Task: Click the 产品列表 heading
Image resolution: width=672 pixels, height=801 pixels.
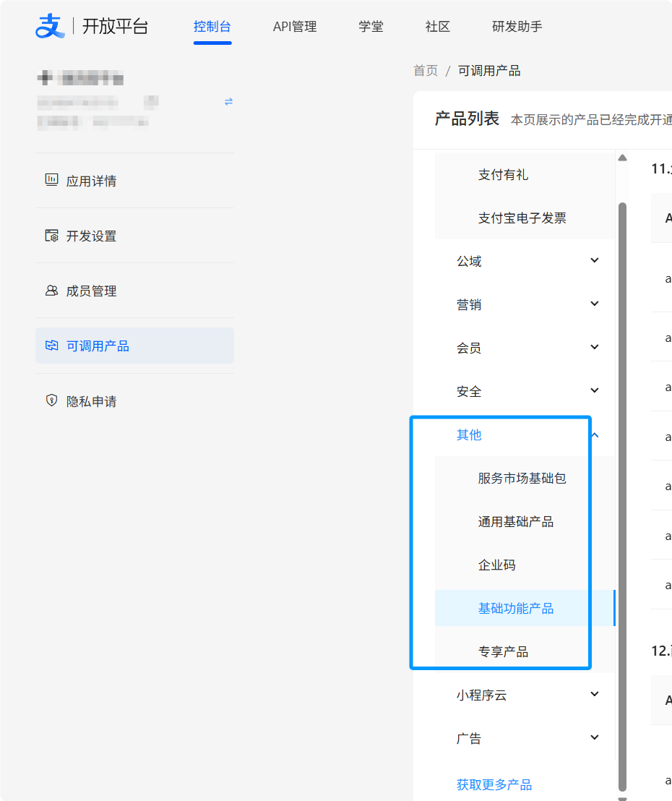Action: (x=467, y=119)
